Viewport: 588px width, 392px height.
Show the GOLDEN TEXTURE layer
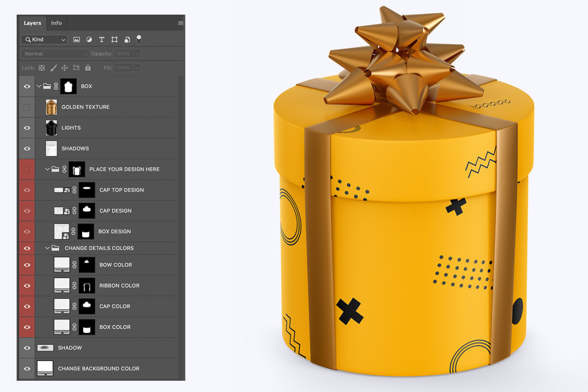[x=27, y=107]
